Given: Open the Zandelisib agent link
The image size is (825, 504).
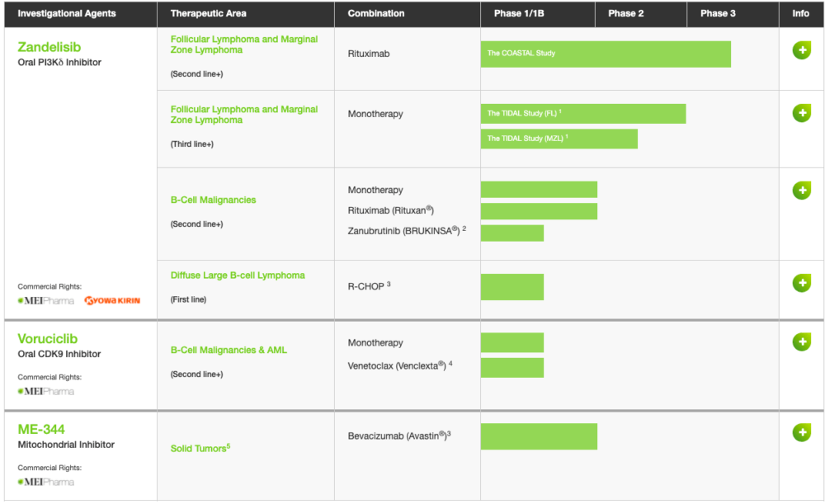Looking at the screenshot, I should tap(49, 47).
